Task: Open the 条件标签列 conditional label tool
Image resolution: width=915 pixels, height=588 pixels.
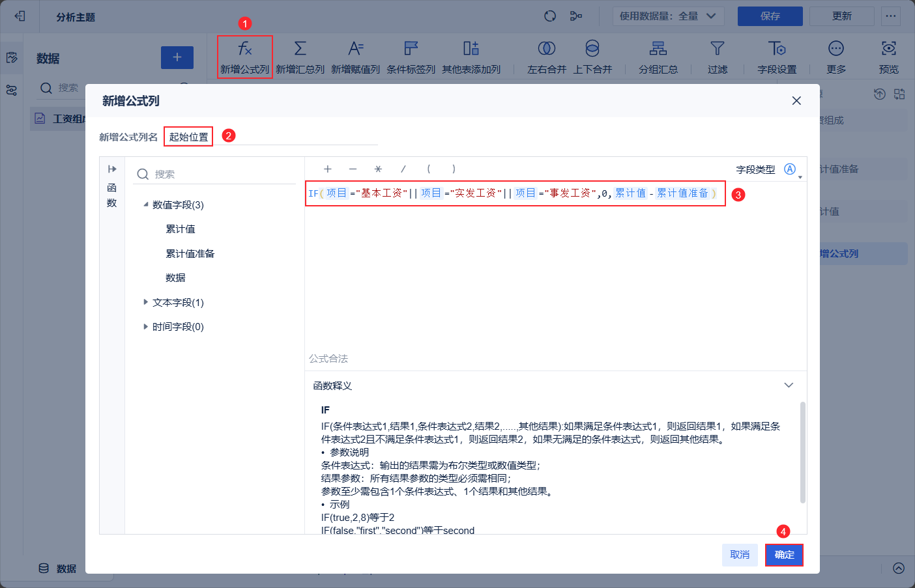Action: pos(411,57)
